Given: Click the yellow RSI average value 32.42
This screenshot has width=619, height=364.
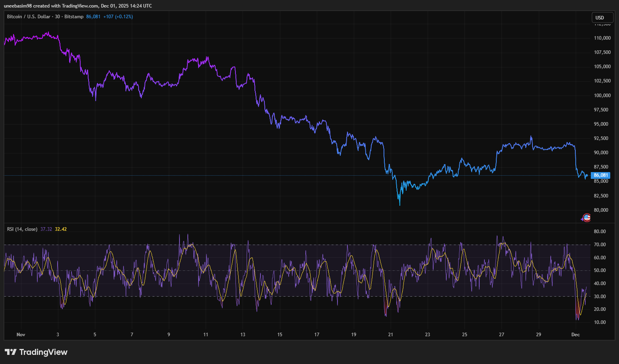Looking at the screenshot, I should click(61, 229).
